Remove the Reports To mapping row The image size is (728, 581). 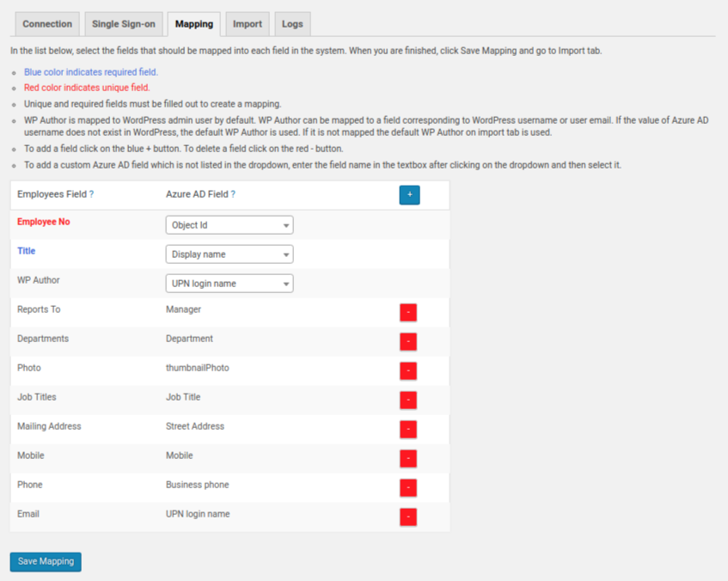[408, 313]
